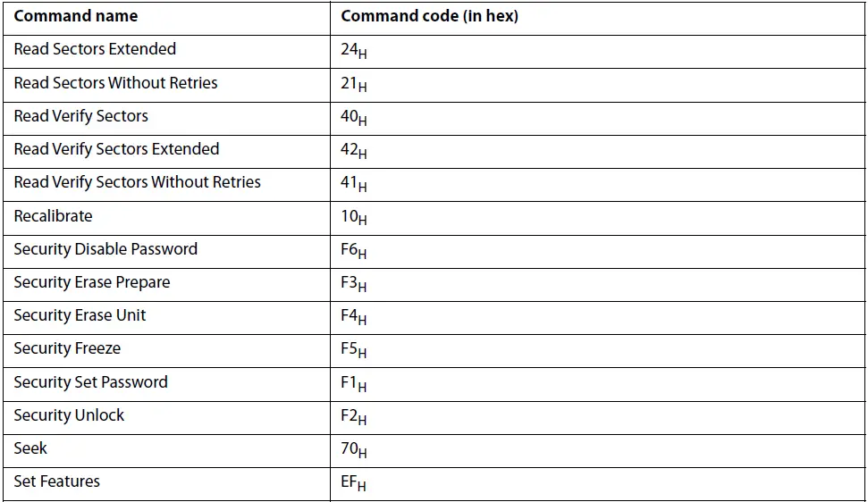Screen dimensions: 868x502
Task: Select "Read Sectors Without Retries" text
Action: pos(115,83)
